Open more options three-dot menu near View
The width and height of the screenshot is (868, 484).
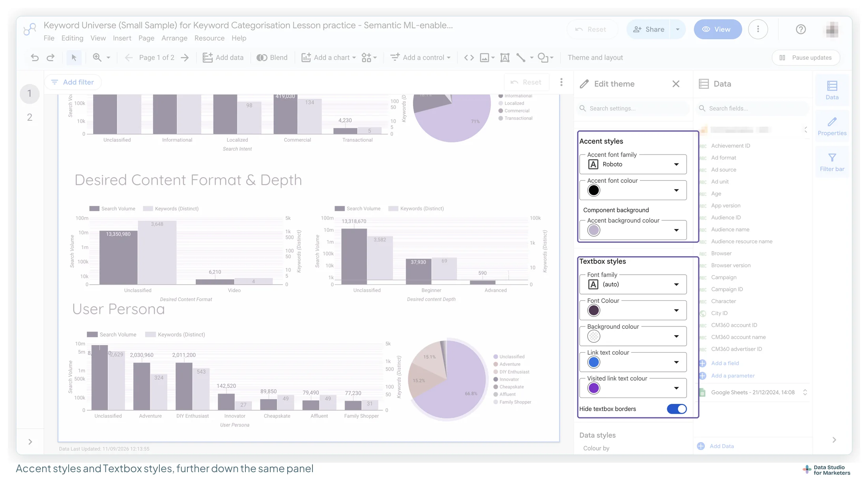click(758, 29)
